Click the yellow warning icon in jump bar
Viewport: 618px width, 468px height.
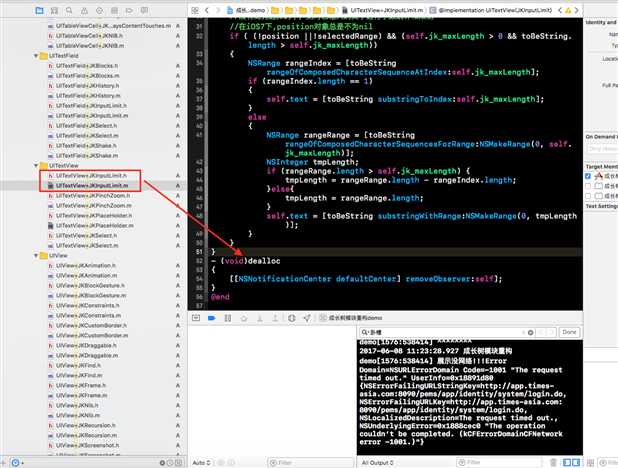pyautogui.click(x=568, y=11)
